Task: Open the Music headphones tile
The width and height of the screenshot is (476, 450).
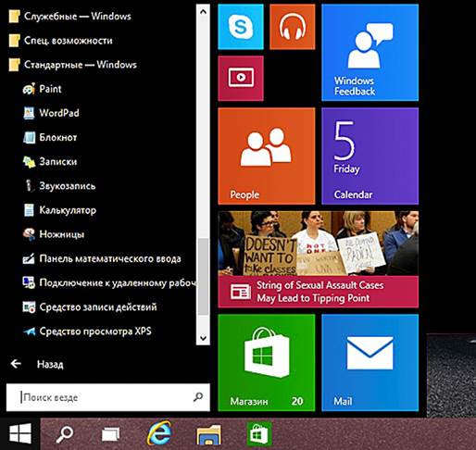Action: pos(293,27)
